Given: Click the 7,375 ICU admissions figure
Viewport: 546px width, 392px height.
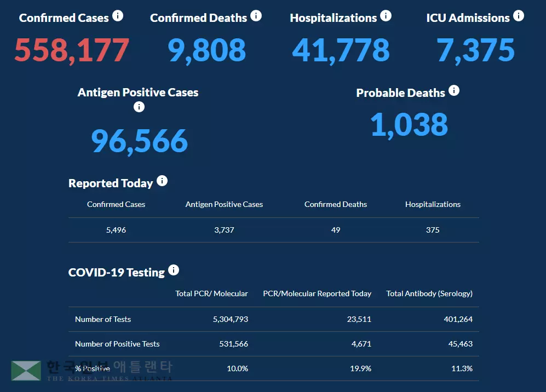Looking at the screenshot, I should [475, 50].
